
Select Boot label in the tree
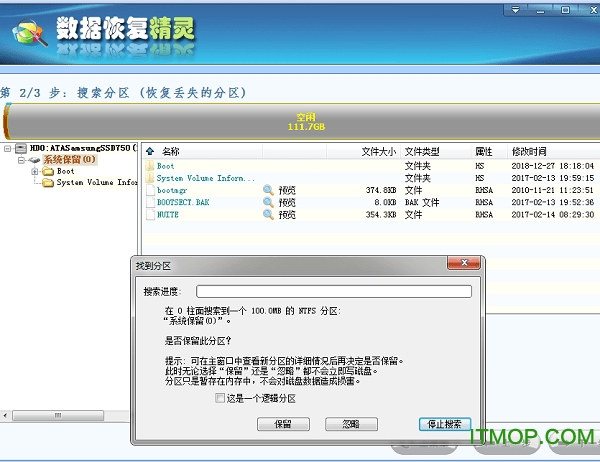tap(65, 171)
